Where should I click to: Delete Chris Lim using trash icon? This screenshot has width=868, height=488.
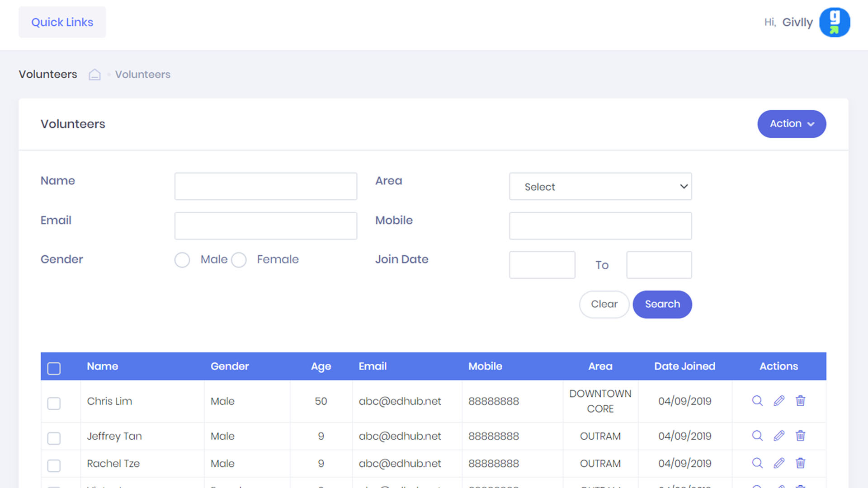click(x=800, y=401)
